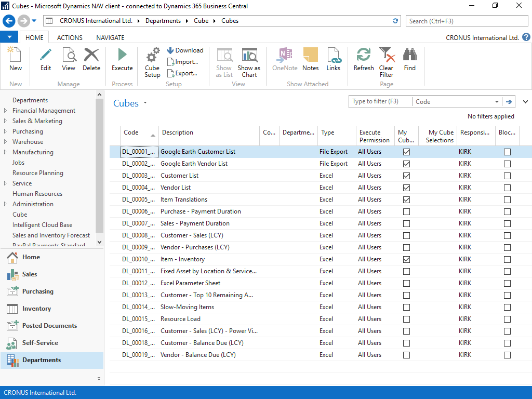The image size is (532, 399).
Task: Open the blue application menu dropdown
Action: pos(9,37)
